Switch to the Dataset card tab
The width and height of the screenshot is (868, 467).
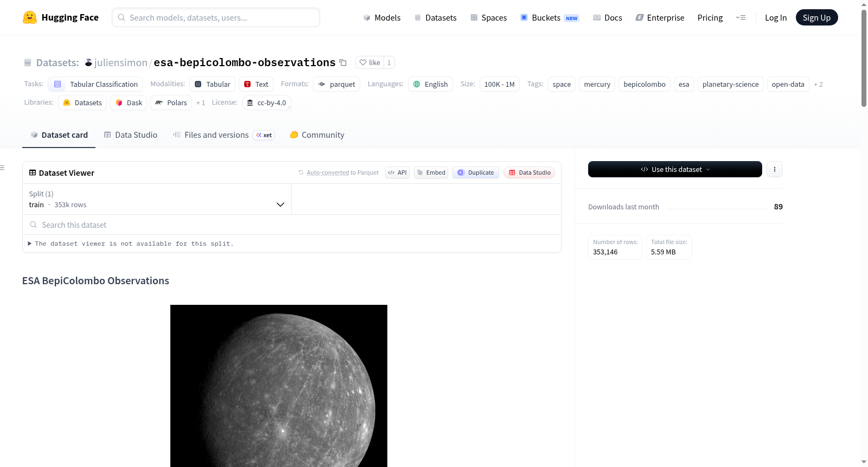59,135
